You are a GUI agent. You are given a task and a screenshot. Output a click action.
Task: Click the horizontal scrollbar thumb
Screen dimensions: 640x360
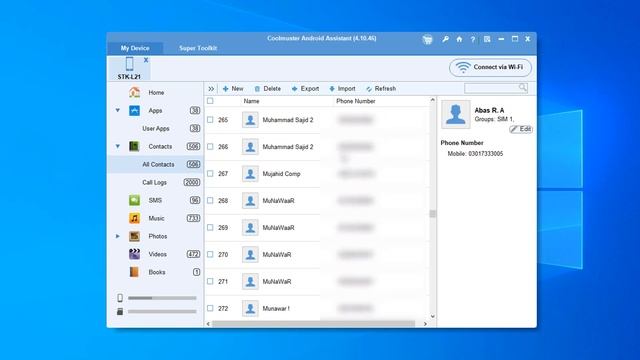[313, 324]
